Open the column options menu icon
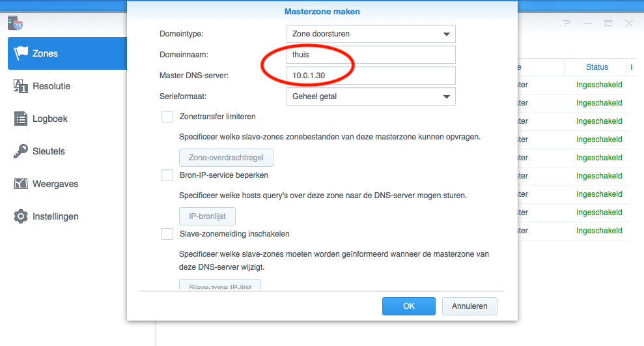 (631, 67)
